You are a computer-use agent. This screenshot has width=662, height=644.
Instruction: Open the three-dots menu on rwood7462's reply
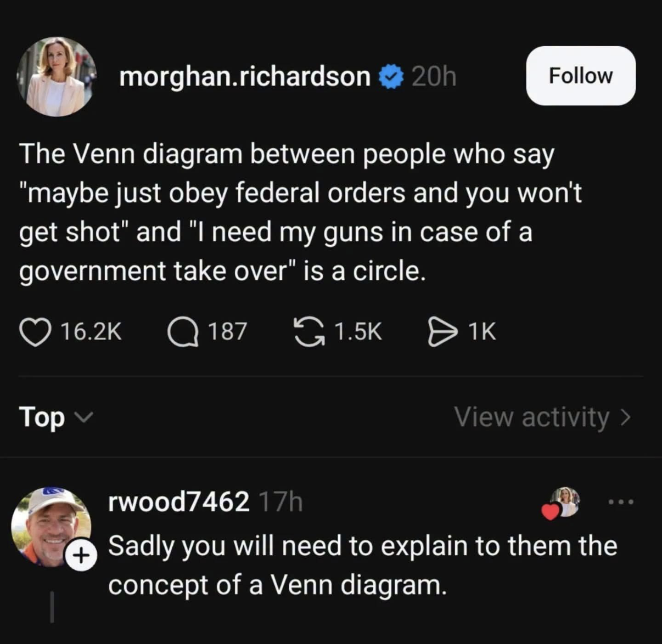[621, 501]
